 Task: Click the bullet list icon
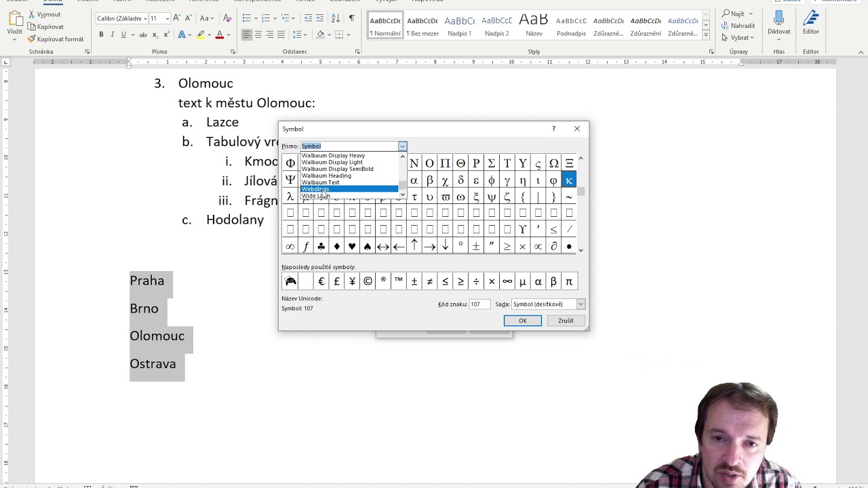[x=246, y=18]
